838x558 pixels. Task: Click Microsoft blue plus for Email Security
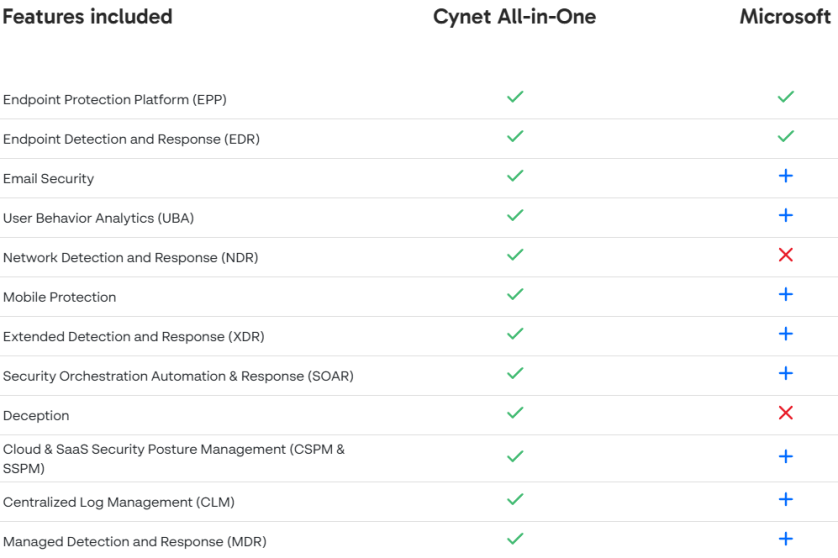pos(785,176)
